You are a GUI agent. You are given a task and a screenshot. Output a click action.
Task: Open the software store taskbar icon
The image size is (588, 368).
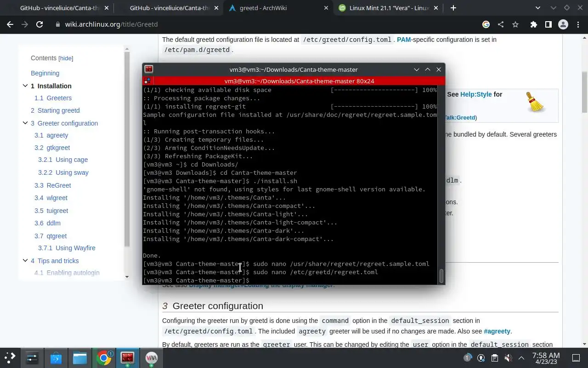click(x=56, y=357)
